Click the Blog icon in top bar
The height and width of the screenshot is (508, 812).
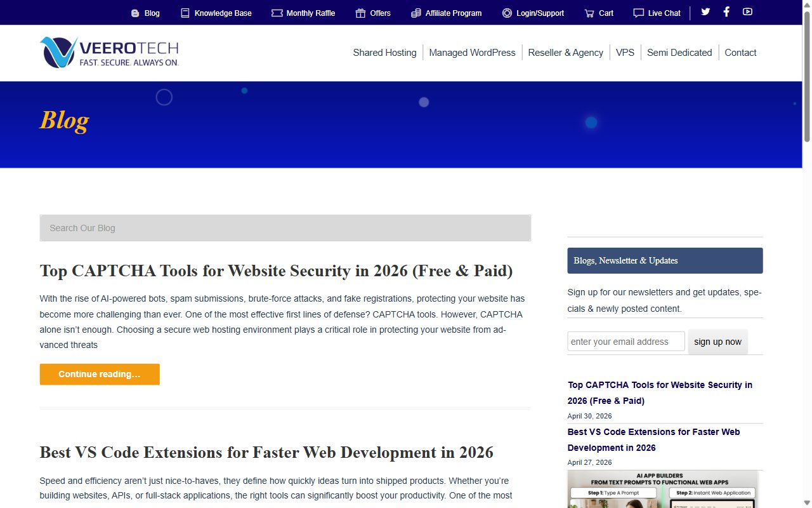pyautogui.click(x=134, y=13)
